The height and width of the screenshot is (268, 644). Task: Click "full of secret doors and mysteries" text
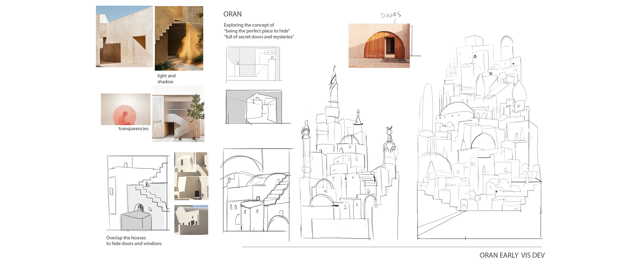pyautogui.click(x=259, y=37)
